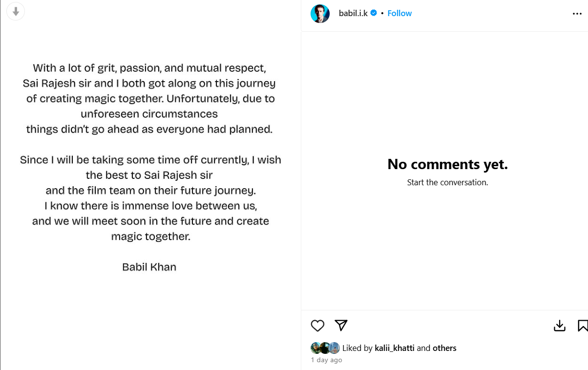Screen dimensions: 588x370
Task: Click the first liker avatar
Action: point(315,348)
